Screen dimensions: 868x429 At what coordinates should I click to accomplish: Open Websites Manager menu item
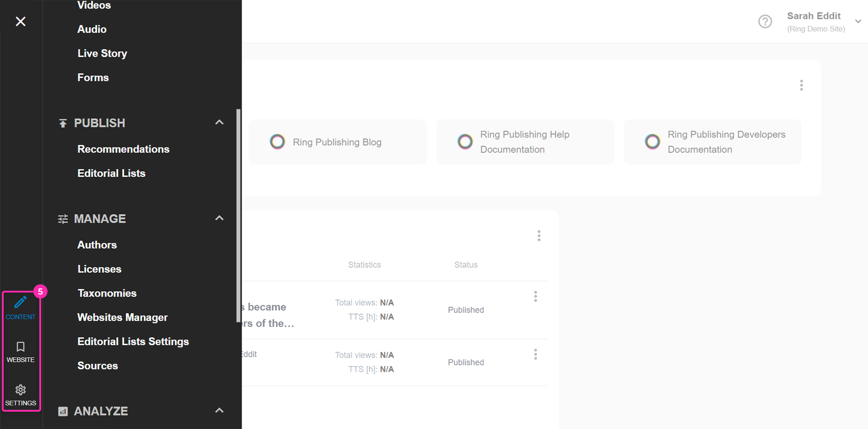click(x=122, y=317)
